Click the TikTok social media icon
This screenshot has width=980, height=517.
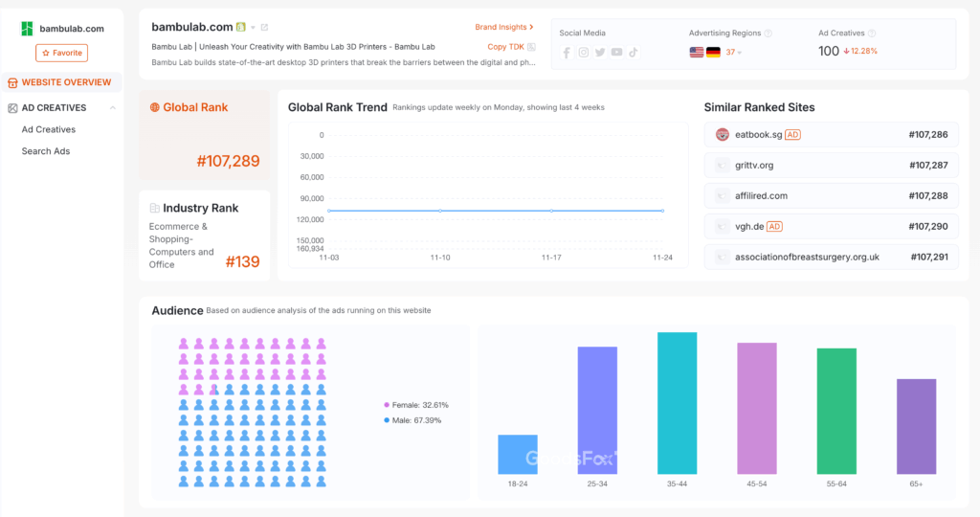634,53
